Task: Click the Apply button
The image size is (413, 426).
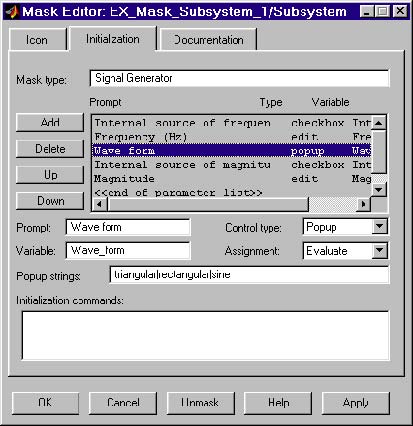Action: pyautogui.click(x=355, y=403)
